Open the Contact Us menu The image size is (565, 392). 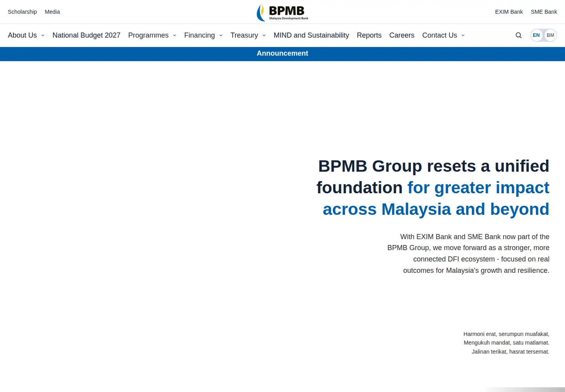click(439, 35)
